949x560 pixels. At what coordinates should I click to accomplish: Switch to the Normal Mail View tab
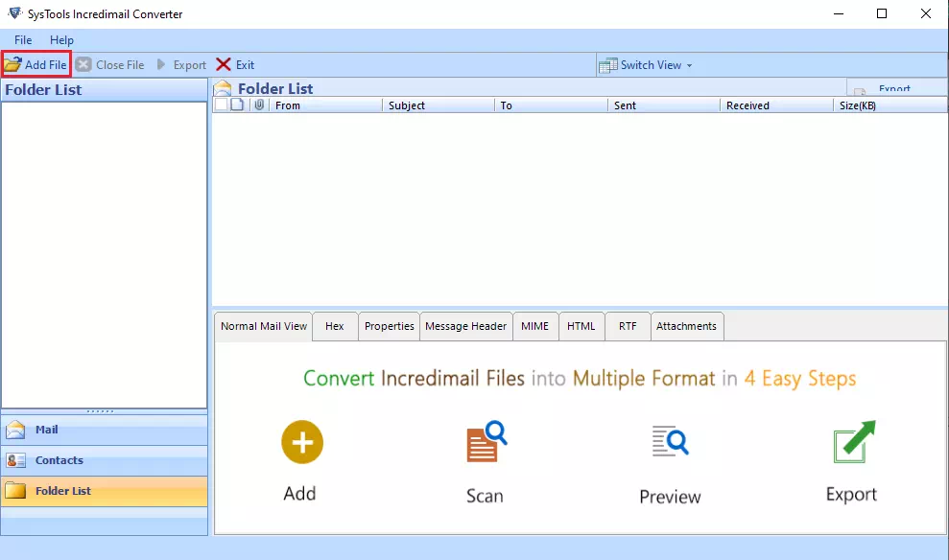click(264, 326)
